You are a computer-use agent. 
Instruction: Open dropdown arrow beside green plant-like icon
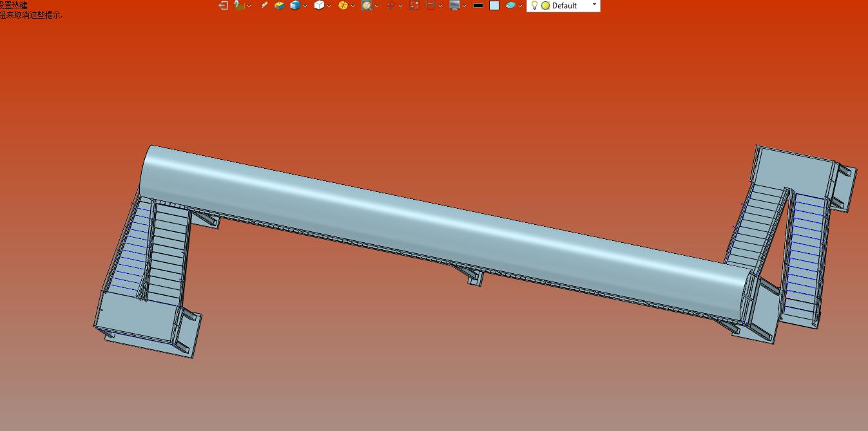pos(249,6)
